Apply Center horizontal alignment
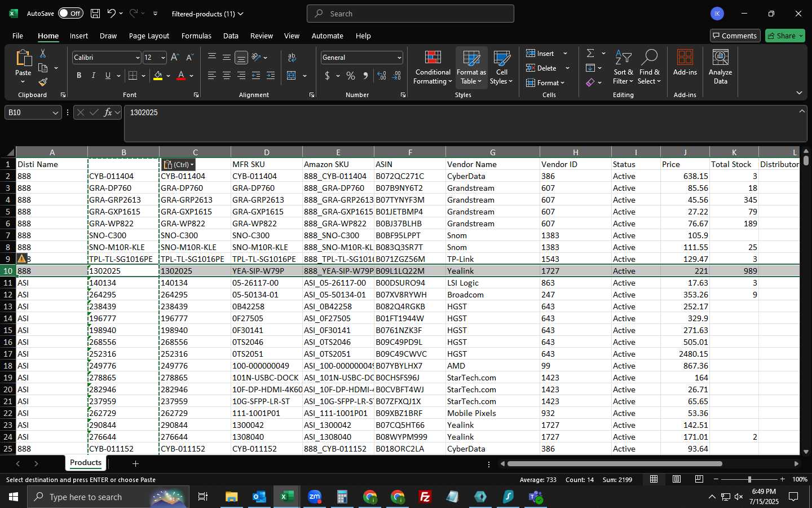This screenshot has width=812, height=508. pyautogui.click(x=227, y=76)
